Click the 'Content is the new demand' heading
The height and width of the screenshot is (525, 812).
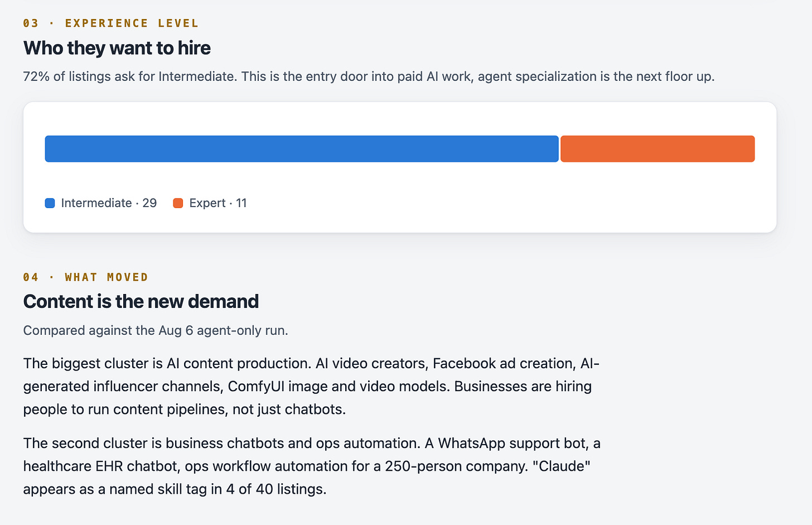(141, 301)
